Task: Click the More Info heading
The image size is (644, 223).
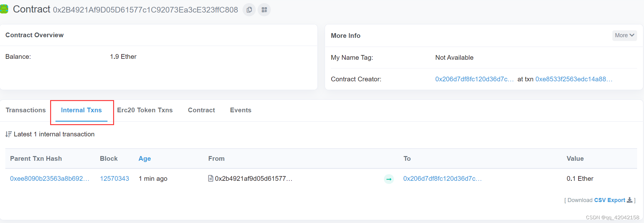Action: tap(346, 36)
